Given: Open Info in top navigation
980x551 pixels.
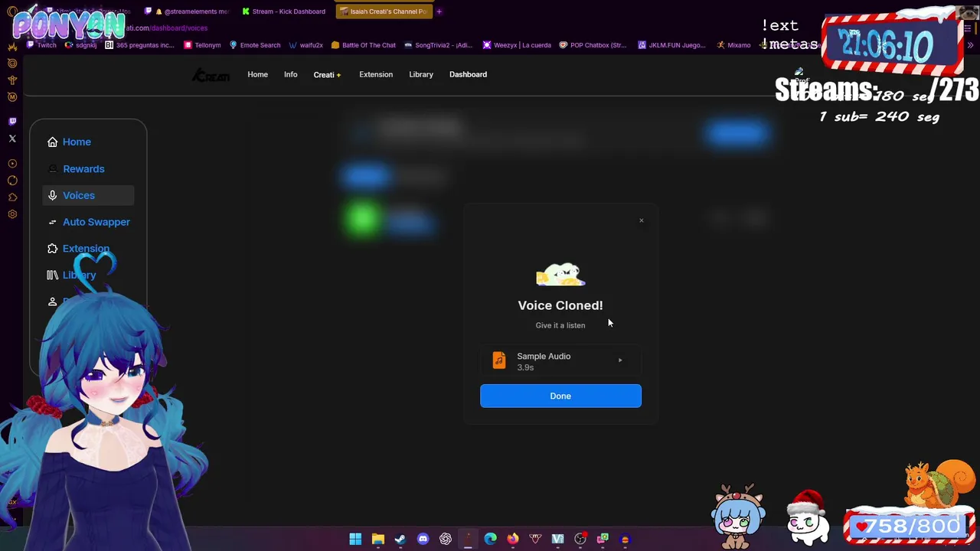Looking at the screenshot, I should coord(290,74).
